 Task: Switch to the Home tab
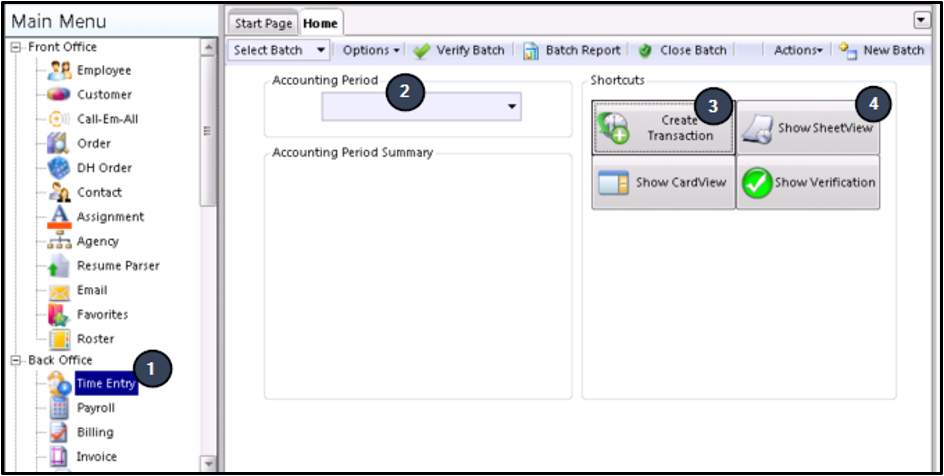click(x=320, y=23)
